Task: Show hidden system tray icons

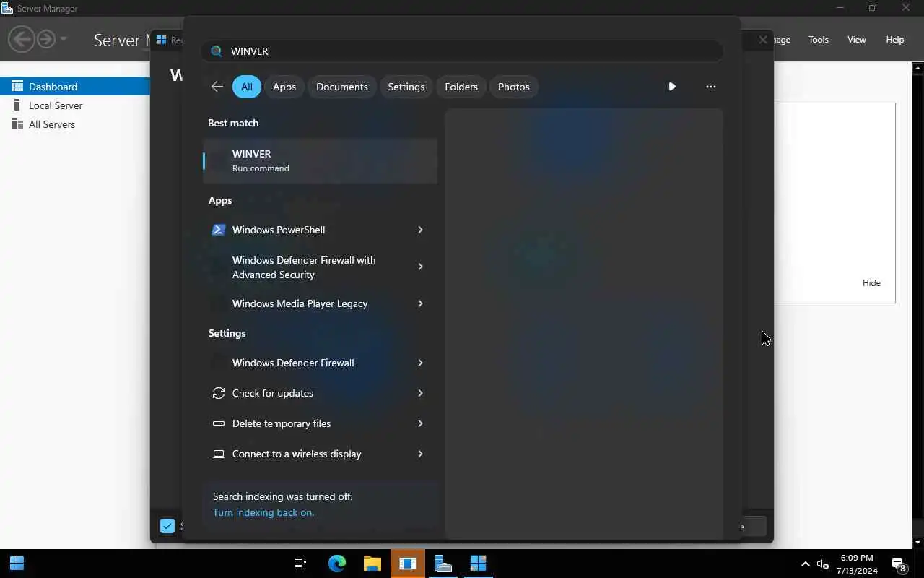Action: [x=806, y=564]
